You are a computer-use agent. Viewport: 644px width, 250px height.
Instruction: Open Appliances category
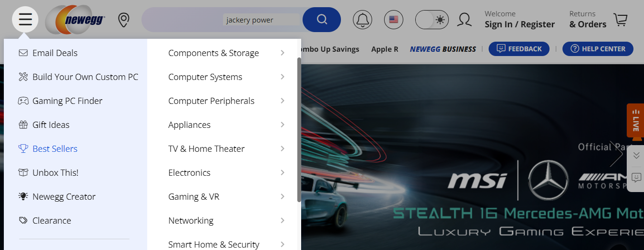[189, 125]
